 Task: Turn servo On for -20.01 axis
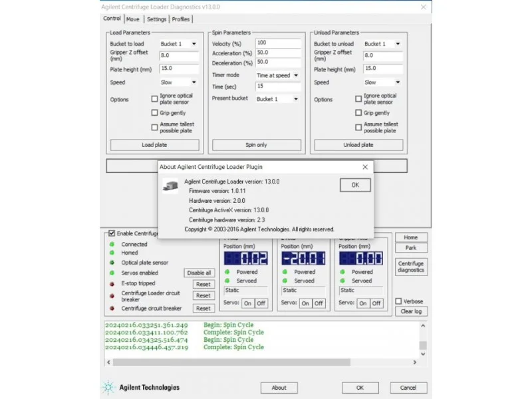point(305,303)
